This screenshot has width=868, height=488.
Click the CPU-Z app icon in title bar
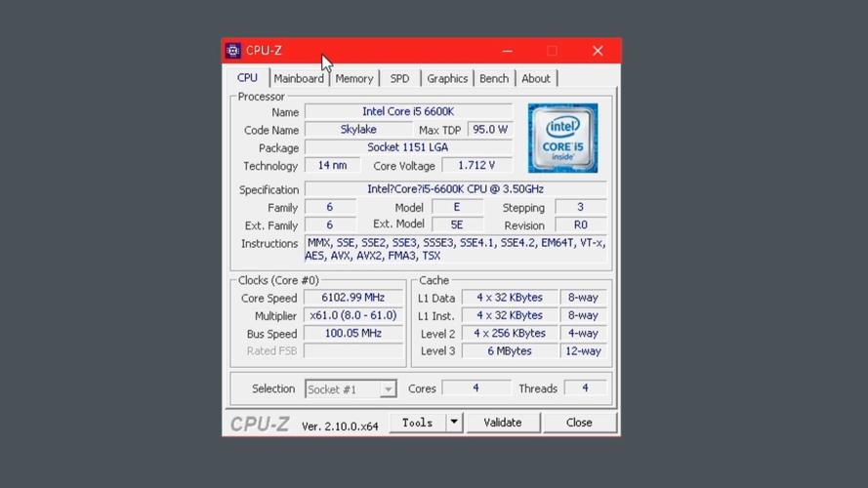tap(233, 51)
